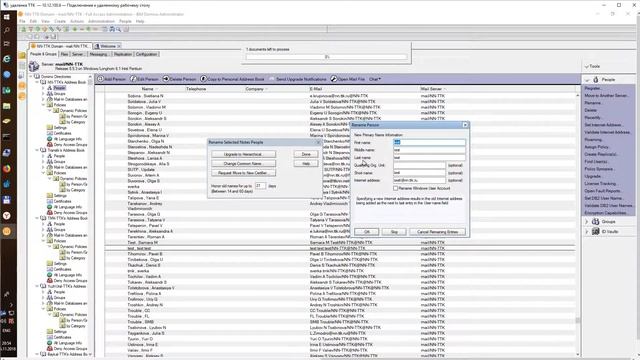The width and height of the screenshot is (640, 360).
Task: Click the ID Vaults icon in Tools panel
Action: click(596, 231)
